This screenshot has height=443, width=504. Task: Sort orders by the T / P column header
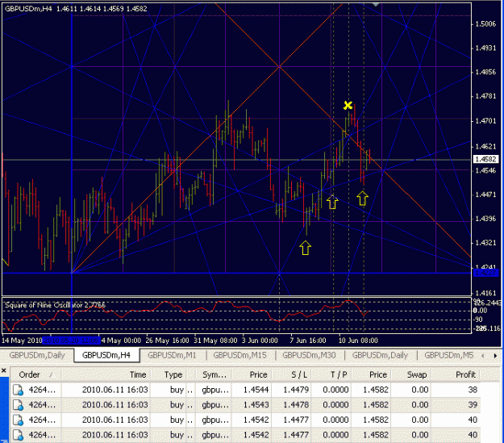[x=331, y=374]
